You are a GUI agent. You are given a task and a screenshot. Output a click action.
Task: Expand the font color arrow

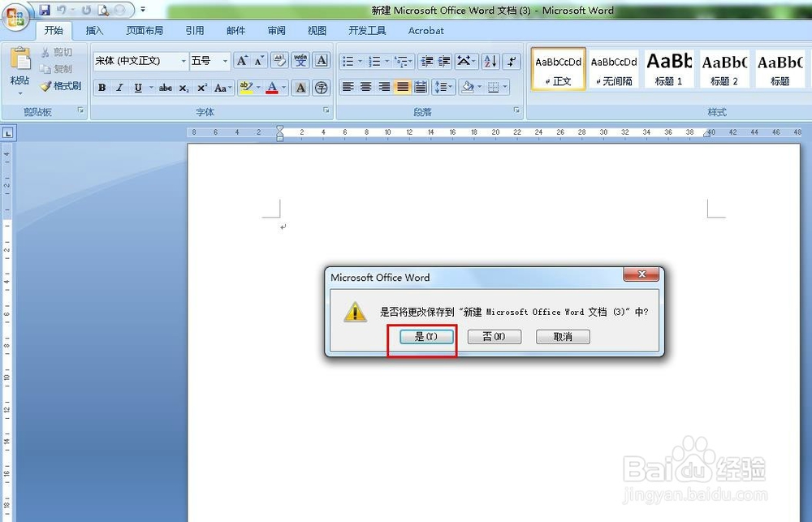[283, 88]
